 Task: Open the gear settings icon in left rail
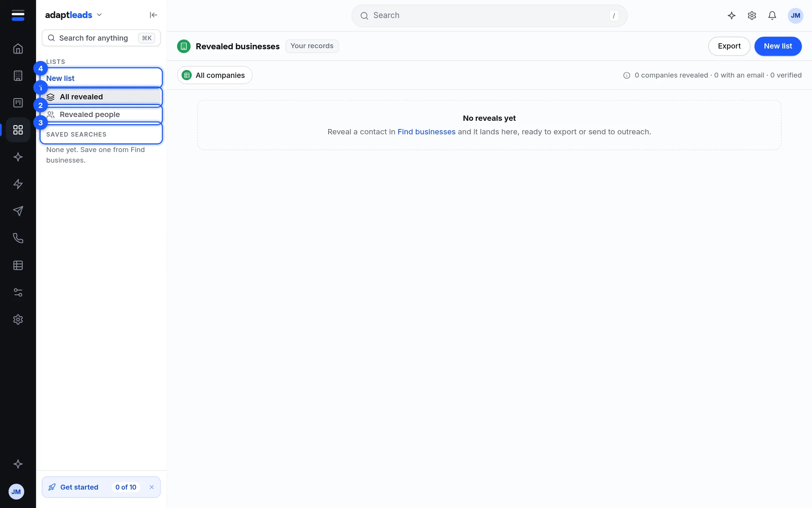click(18, 319)
